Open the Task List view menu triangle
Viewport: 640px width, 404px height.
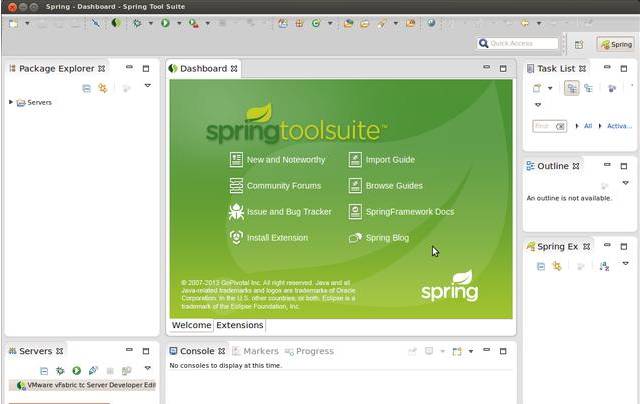(x=538, y=105)
